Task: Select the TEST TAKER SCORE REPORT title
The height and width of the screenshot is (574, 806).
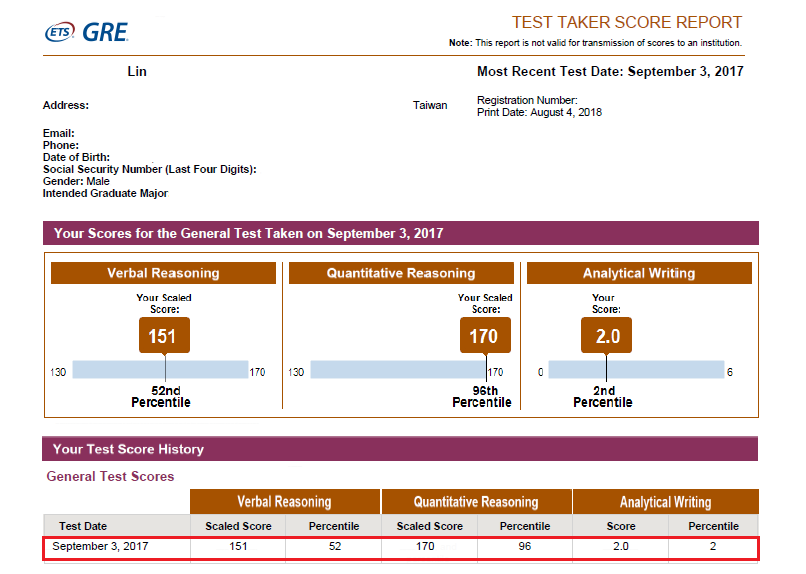Action: pyautogui.click(x=627, y=22)
